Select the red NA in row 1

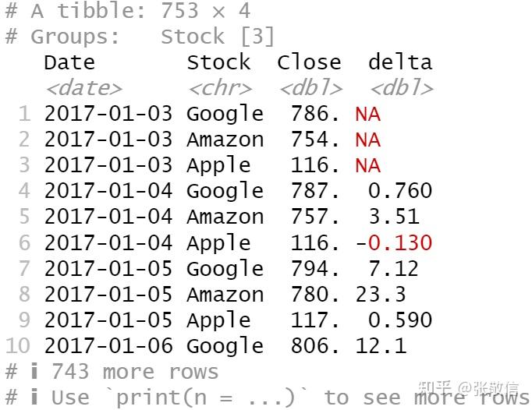[x=367, y=114]
